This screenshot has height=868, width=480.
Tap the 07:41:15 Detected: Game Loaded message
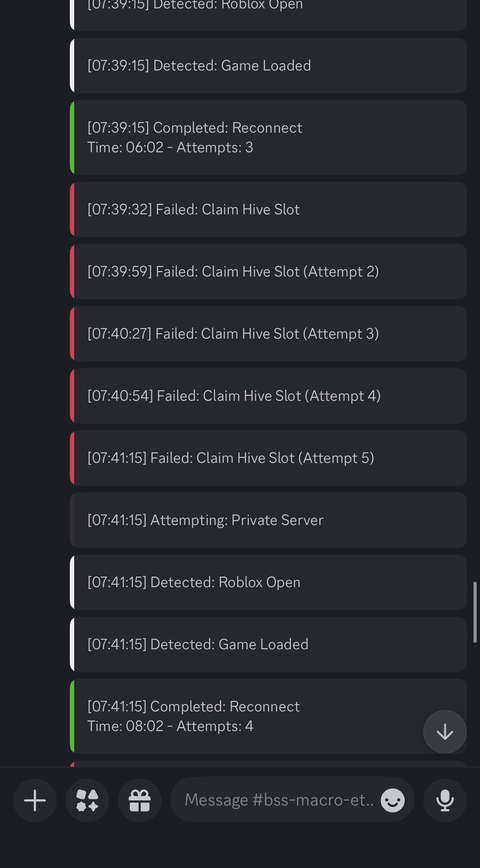(x=268, y=645)
